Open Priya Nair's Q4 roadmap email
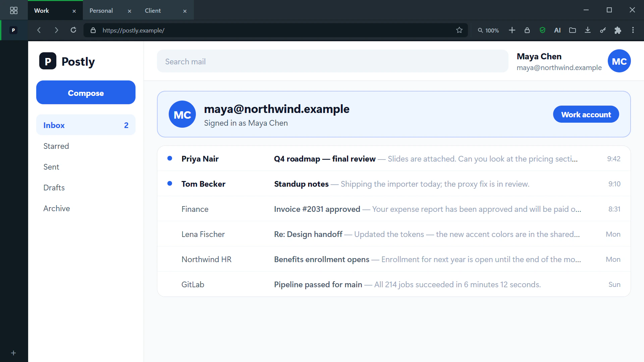This screenshot has height=362, width=644. pos(394,159)
